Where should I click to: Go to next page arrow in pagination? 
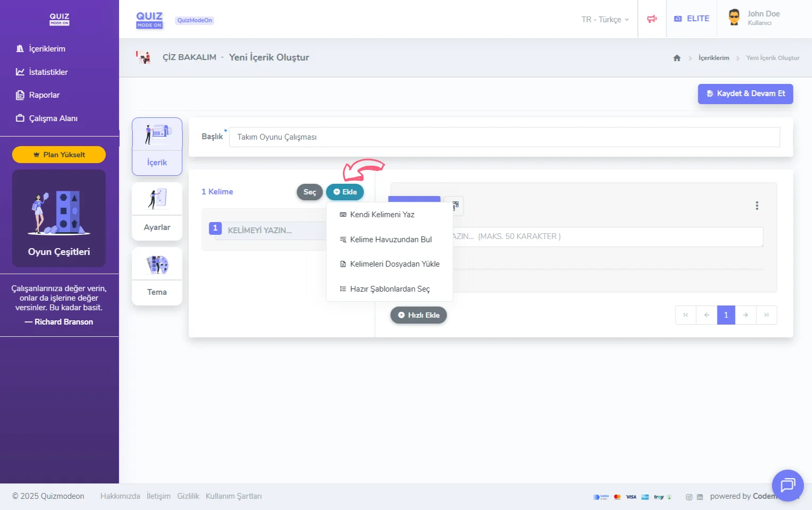click(746, 315)
